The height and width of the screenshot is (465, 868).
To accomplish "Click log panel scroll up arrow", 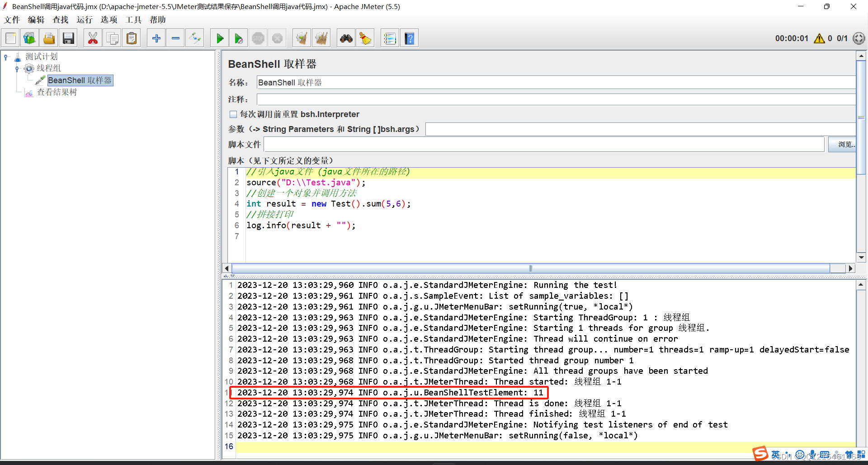I will tap(861, 285).
